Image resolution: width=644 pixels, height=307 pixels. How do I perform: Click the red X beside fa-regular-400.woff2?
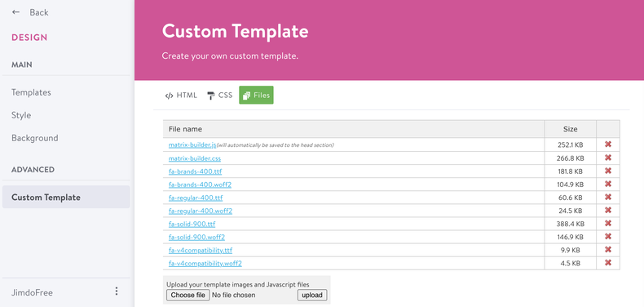(608, 211)
